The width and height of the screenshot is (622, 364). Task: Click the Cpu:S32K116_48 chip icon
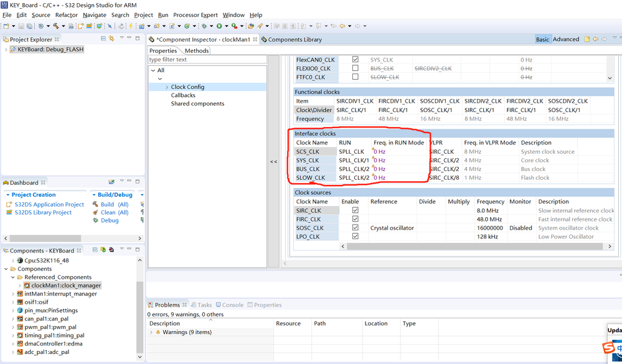click(20, 261)
